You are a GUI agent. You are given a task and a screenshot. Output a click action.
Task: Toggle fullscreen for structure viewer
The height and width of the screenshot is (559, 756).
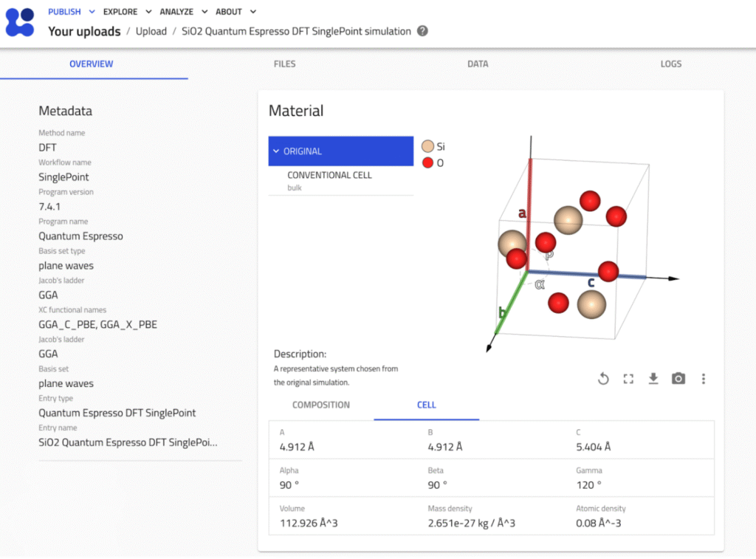(628, 379)
